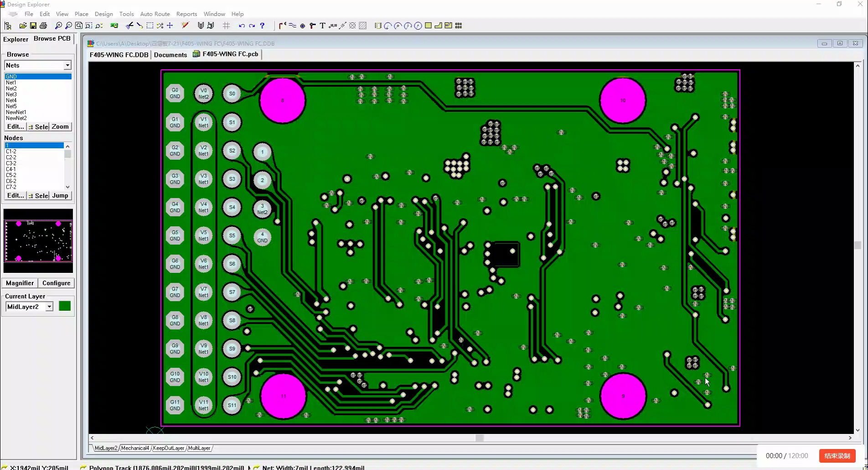
Task: Click the Zoom button under Nets list
Action: tap(60, 126)
